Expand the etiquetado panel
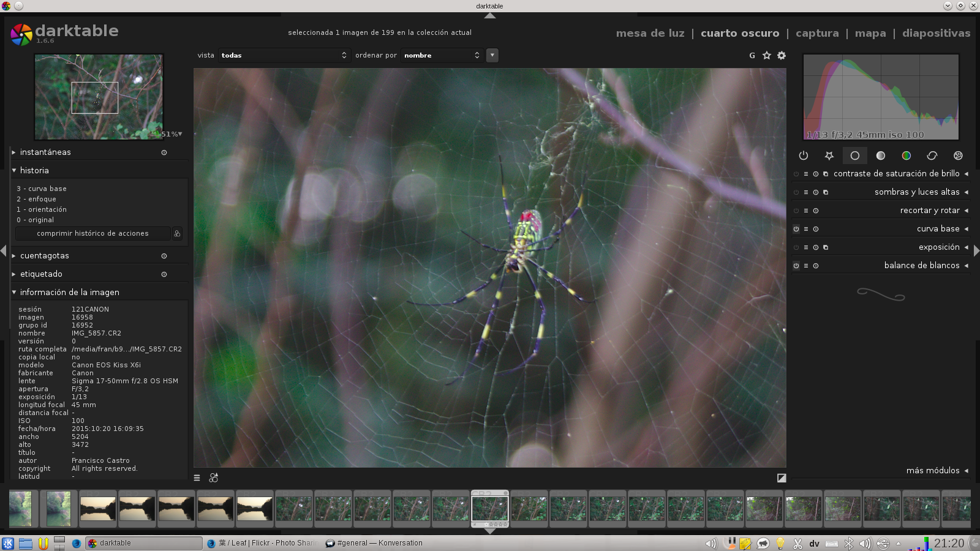 [13, 274]
